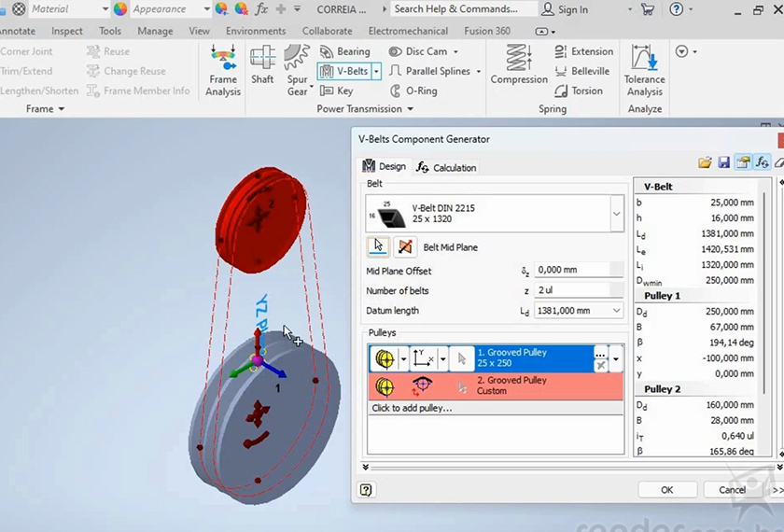Select the Shaft generator icon
This screenshot has width=784, height=532.
click(x=262, y=65)
